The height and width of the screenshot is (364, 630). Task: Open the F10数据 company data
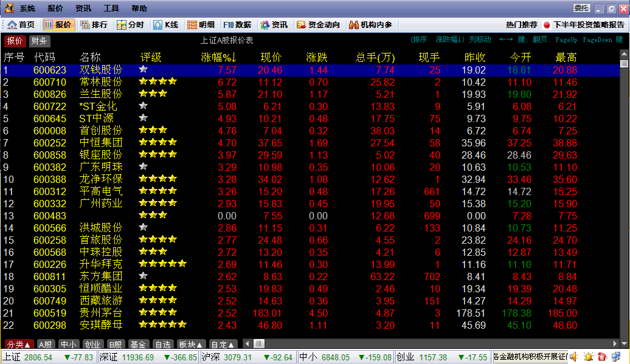pos(237,25)
